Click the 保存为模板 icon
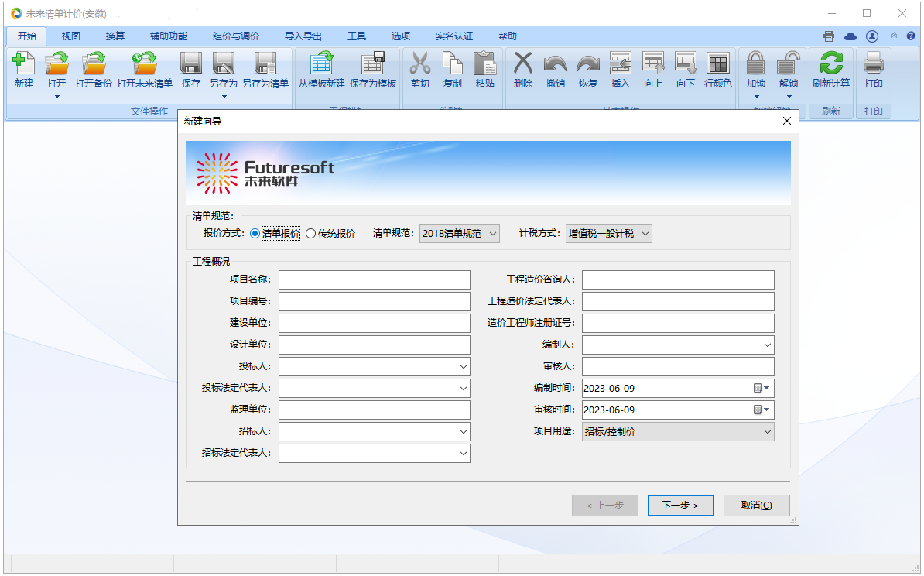924x576 pixels. coord(373,63)
